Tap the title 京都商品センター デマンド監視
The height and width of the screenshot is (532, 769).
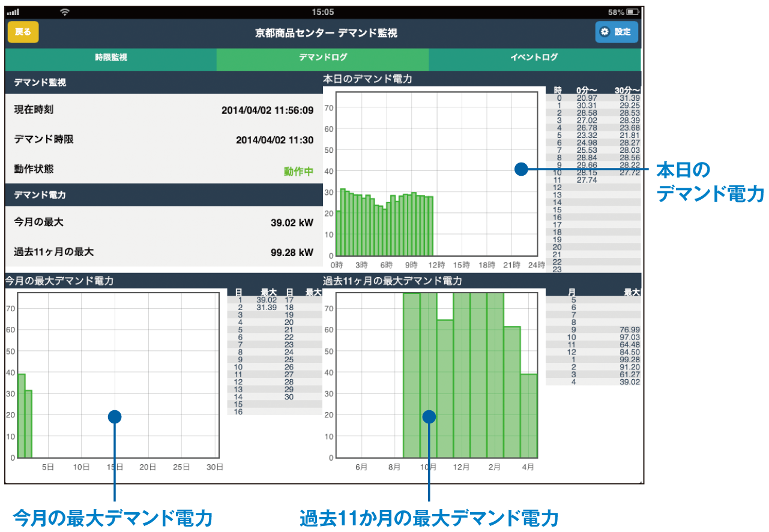coord(326,32)
